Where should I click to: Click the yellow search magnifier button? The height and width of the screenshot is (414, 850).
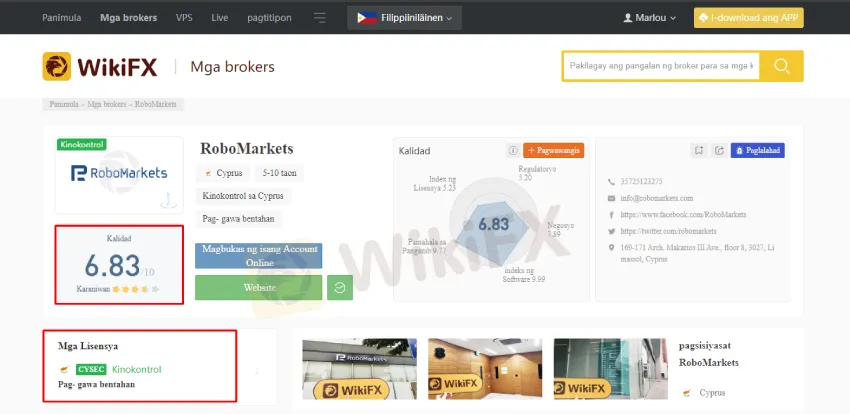point(781,66)
